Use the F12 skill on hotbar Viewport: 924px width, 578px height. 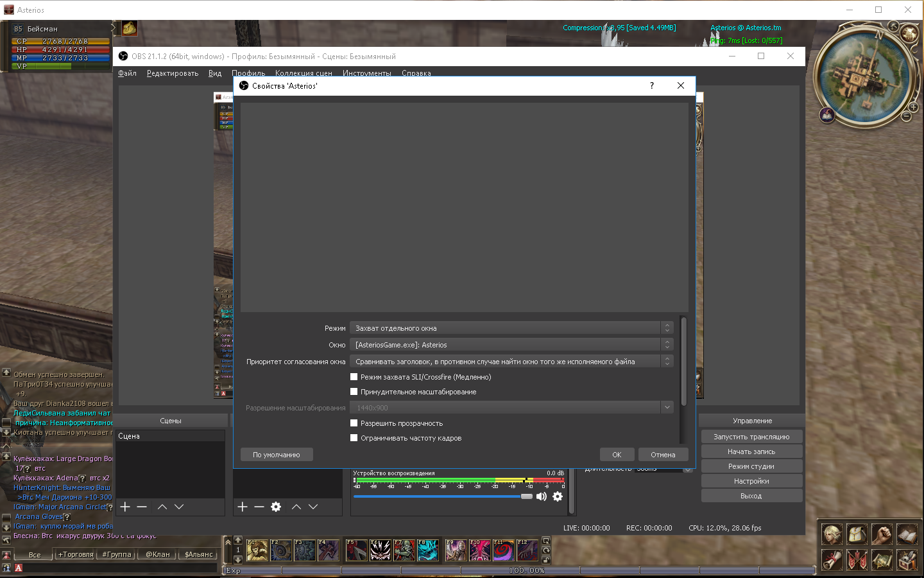pyautogui.click(x=527, y=550)
